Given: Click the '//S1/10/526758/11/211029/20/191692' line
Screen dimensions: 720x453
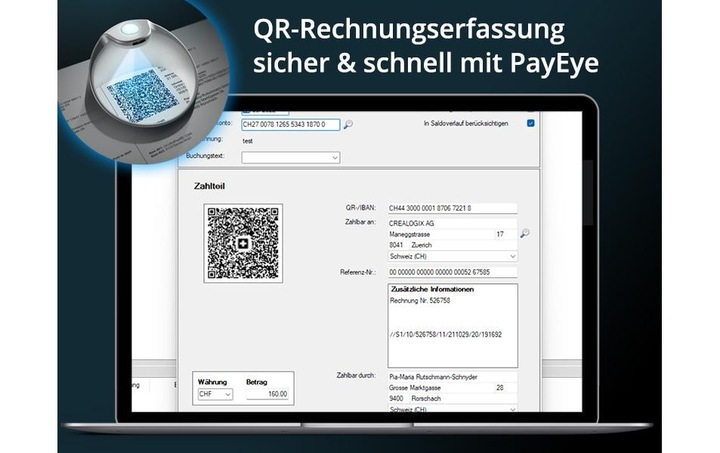Looking at the screenshot, I should pos(445,335).
